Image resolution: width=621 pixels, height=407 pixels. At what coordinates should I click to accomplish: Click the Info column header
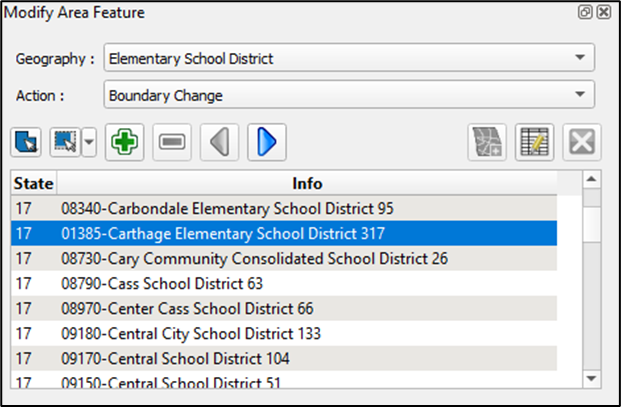pyautogui.click(x=307, y=184)
